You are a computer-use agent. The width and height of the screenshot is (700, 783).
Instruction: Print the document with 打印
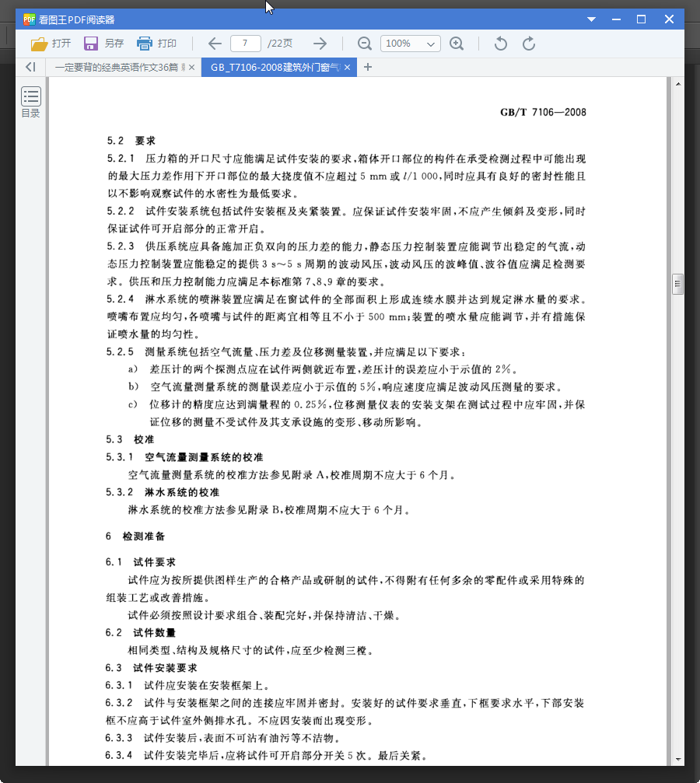tap(156, 44)
